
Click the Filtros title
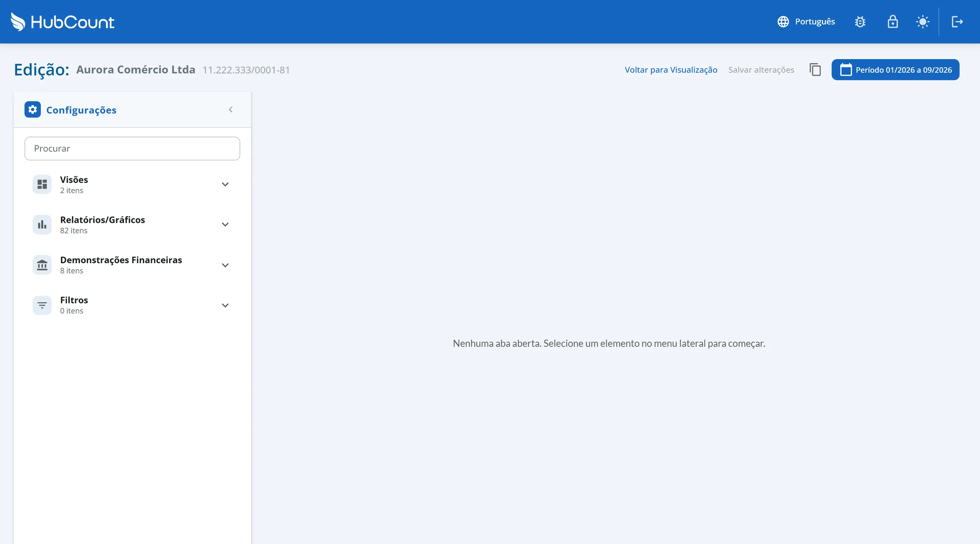pyautogui.click(x=74, y=300)
